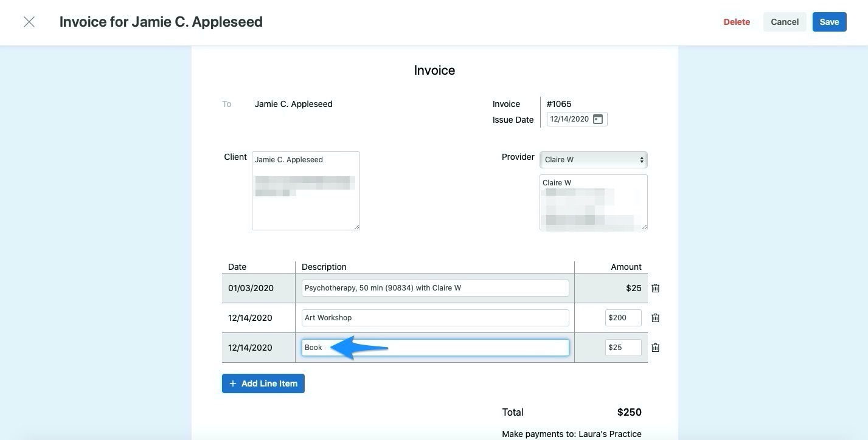
Task: Edit the Art Workshop $200 amount field
Action: point(623,317)
